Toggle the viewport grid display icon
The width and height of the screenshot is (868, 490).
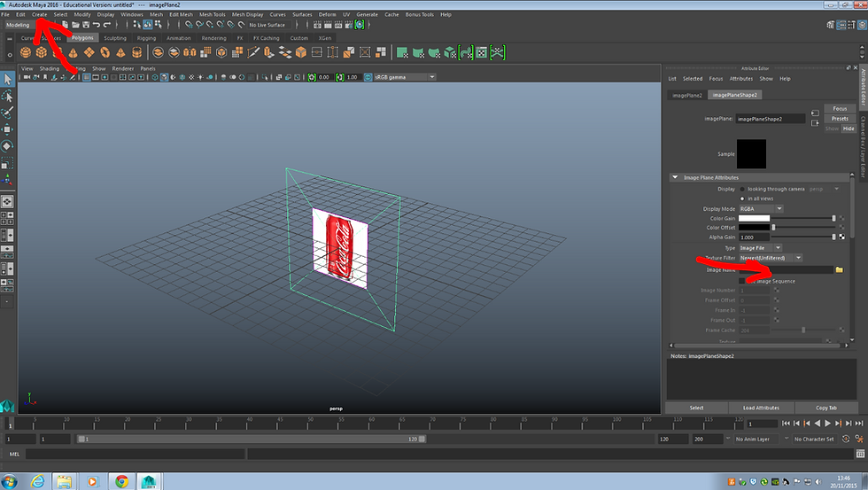click(x=87, y=77)
